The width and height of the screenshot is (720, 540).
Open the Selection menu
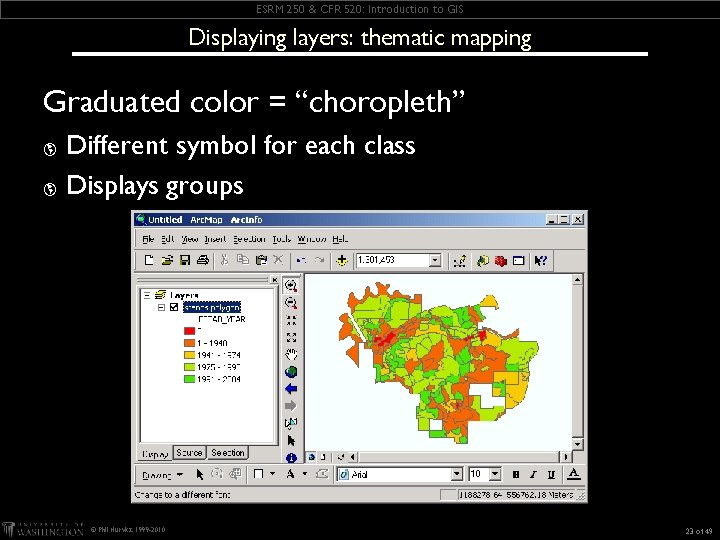(249, 239)
